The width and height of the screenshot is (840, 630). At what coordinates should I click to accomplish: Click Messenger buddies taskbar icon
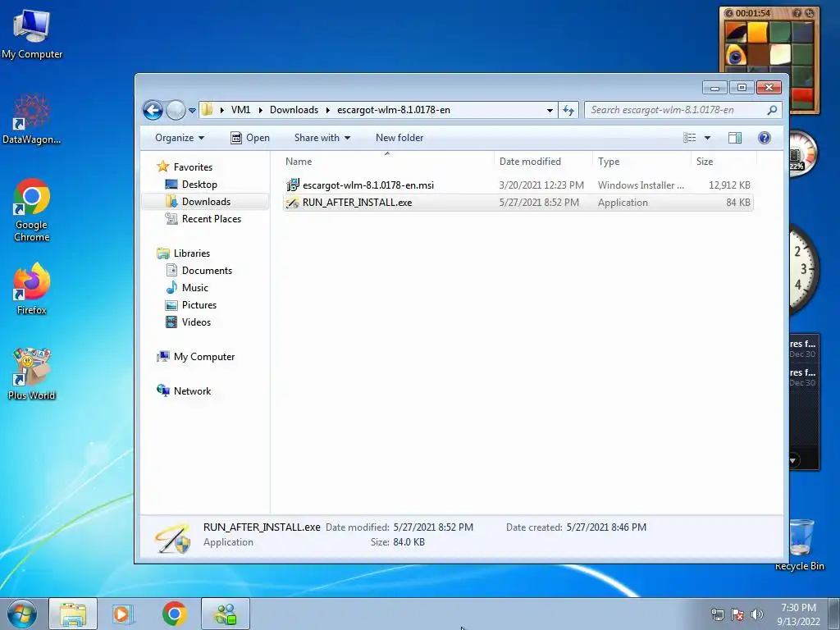tap(226, 614)
